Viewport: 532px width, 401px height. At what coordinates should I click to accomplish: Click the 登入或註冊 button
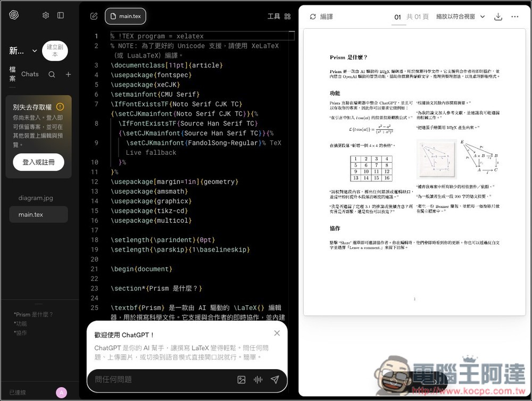click(38, 162)
